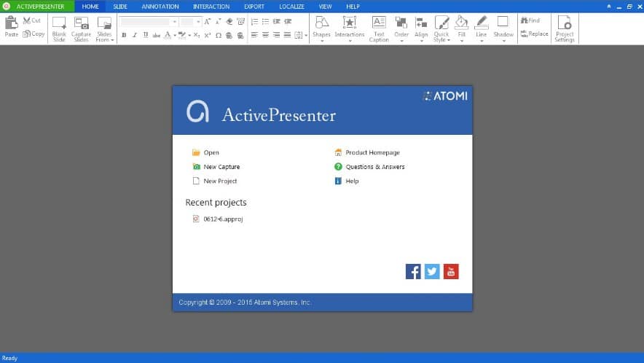Click the New Capture camera icon
Viewport: 644px width, 363px height.
point(196,166)
